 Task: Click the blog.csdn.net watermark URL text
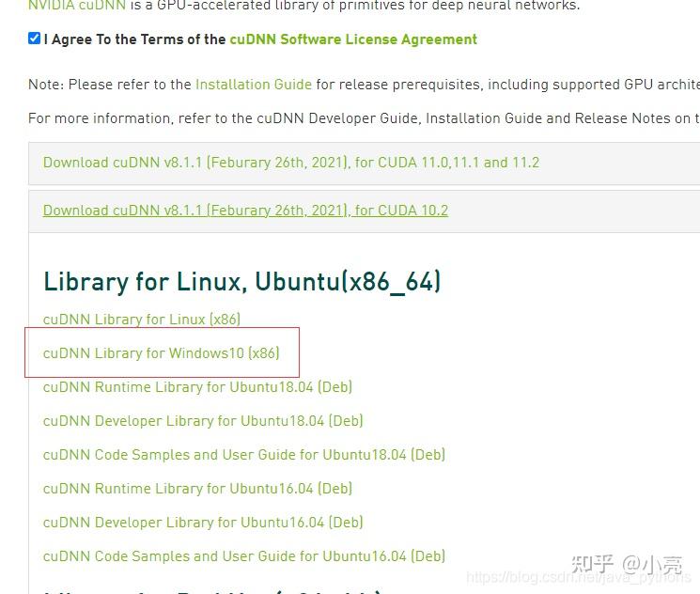(579, 577)
